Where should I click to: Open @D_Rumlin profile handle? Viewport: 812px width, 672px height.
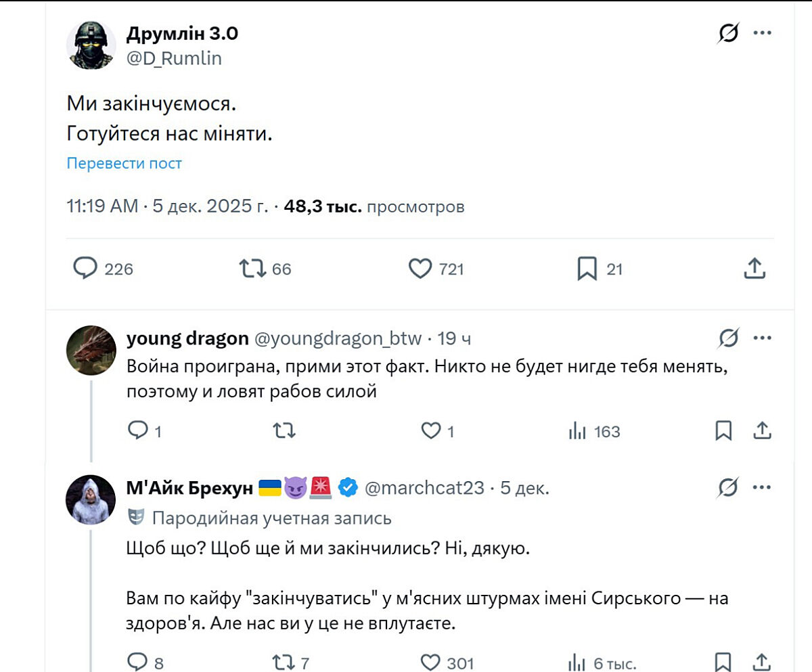click(174, 58)
